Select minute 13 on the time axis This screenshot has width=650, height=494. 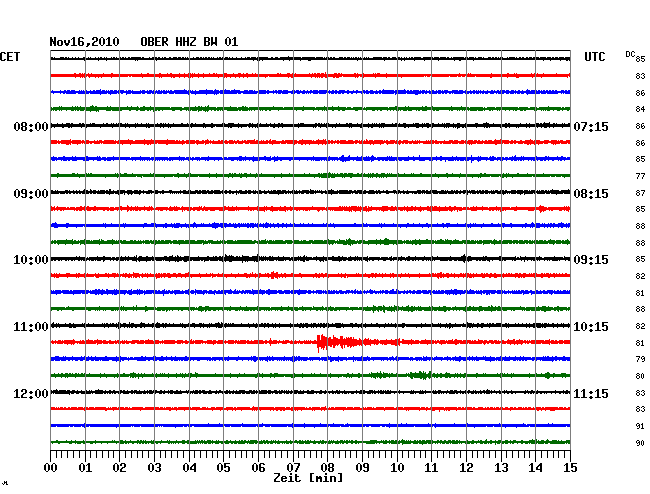click(x=501, y=468)
